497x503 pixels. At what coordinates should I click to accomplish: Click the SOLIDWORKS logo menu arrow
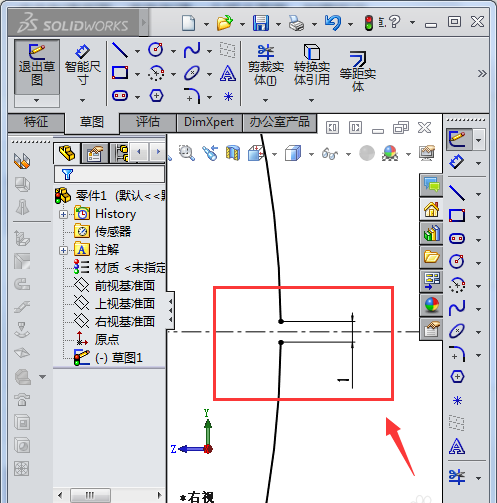coord(144,23)
